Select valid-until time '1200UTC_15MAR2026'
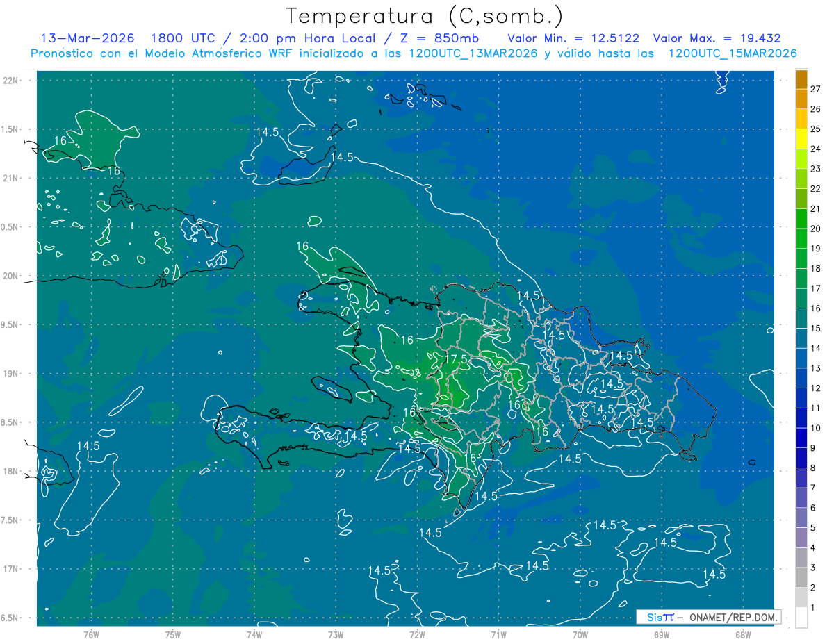 [x=732, y=53]
